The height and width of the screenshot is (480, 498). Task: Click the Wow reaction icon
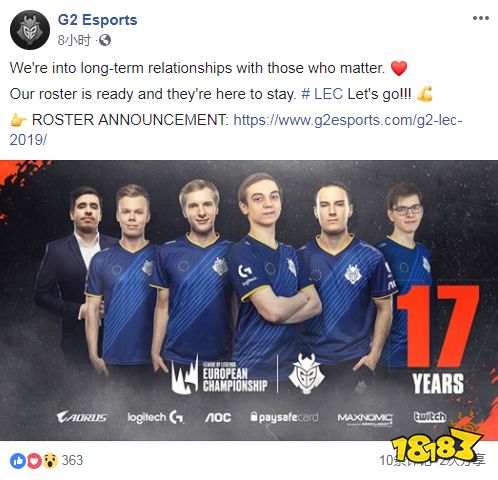pos(50,461)
